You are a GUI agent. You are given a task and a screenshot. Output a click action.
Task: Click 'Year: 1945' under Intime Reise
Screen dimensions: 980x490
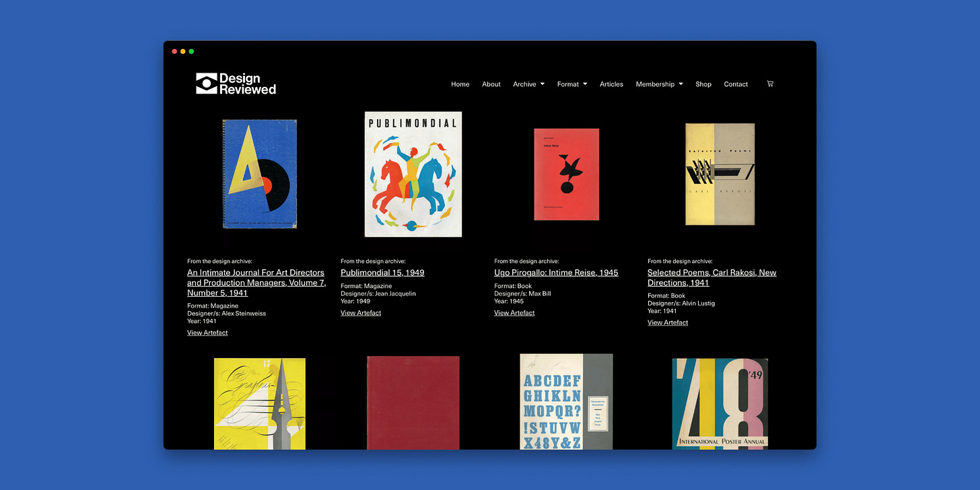[x=509, y=302]
